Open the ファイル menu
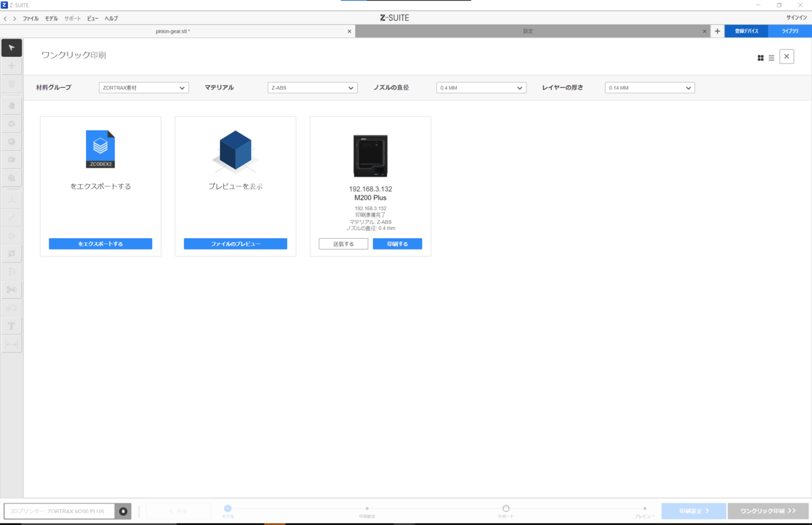This screenshot has height=525, width=812. point(30,18)
